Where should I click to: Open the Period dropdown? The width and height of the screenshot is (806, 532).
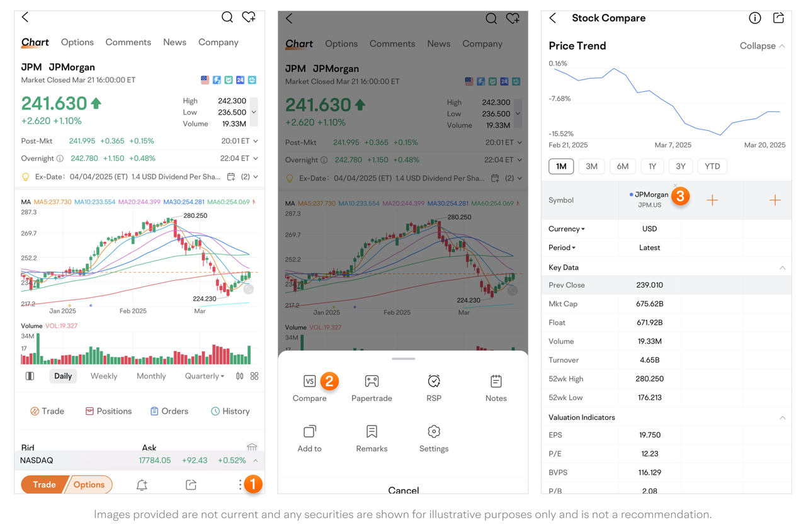coord(562,248)
